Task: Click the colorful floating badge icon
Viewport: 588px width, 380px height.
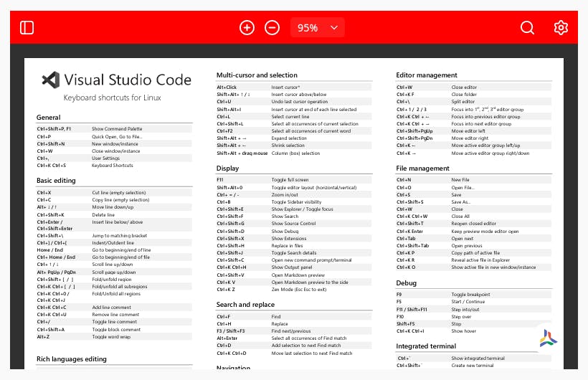Action: [548, 338]
